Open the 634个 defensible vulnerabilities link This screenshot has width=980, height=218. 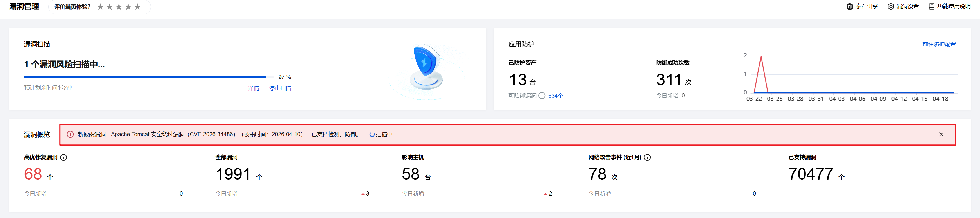coord(555,96)
